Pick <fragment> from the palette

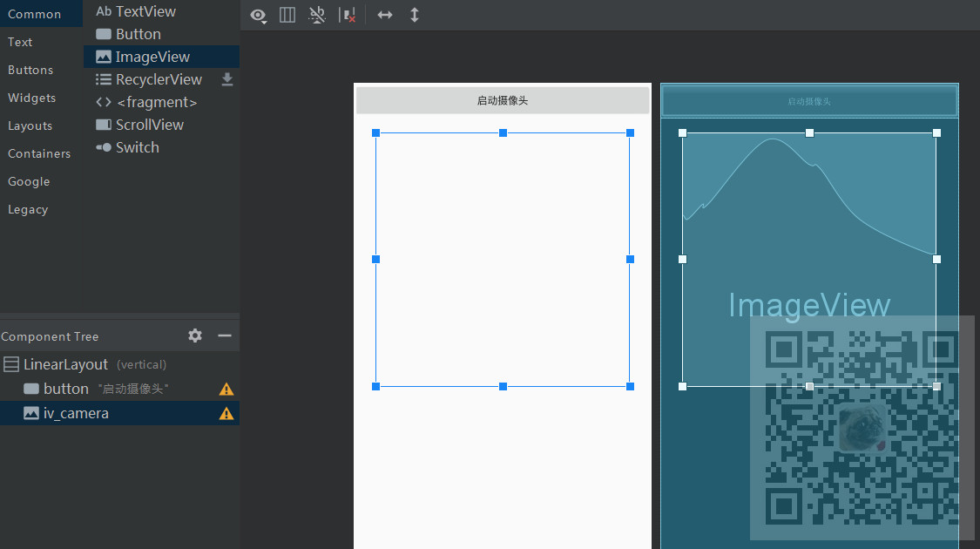(161, 102)
